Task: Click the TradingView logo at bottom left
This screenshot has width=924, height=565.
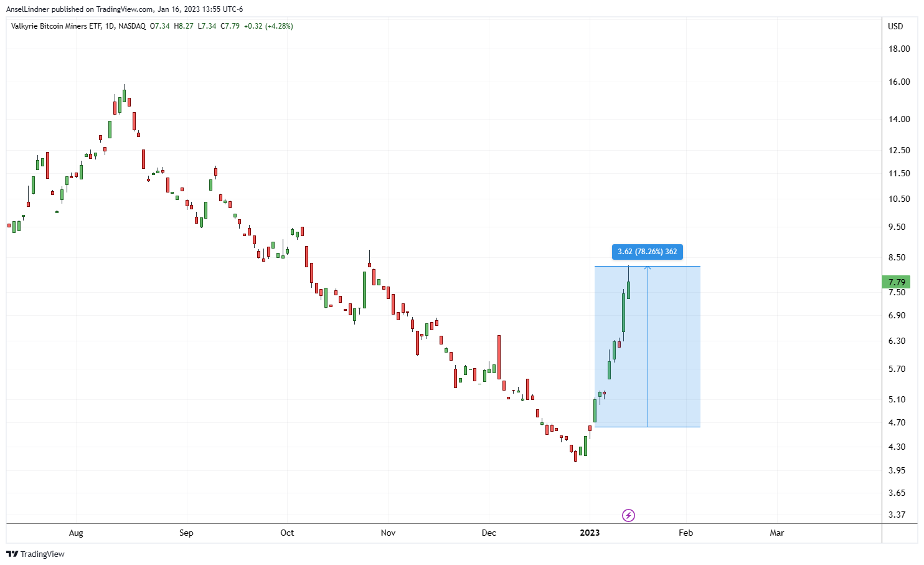Action: pyautogui.click(x=35, y=554)
